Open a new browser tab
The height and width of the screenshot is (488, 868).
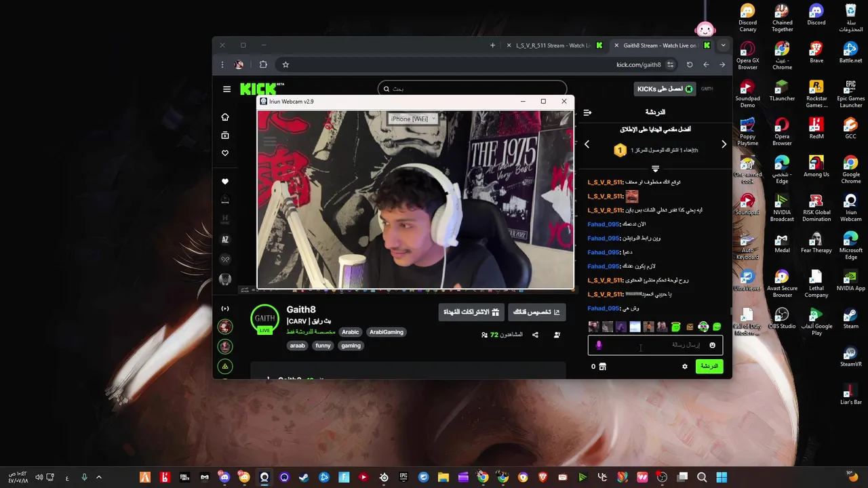tap(492, 45)
